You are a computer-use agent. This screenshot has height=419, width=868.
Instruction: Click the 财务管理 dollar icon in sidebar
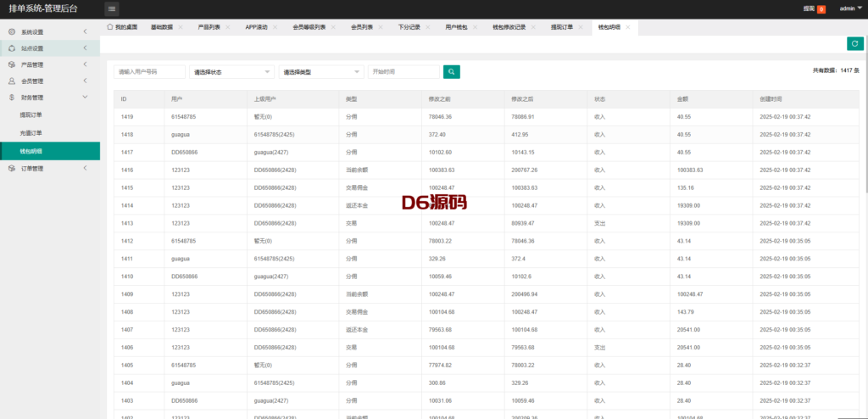click(x=12, y=98)
